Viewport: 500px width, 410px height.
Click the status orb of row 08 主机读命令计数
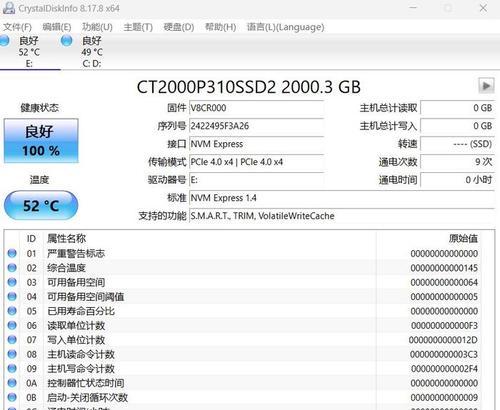click(12, 354)
